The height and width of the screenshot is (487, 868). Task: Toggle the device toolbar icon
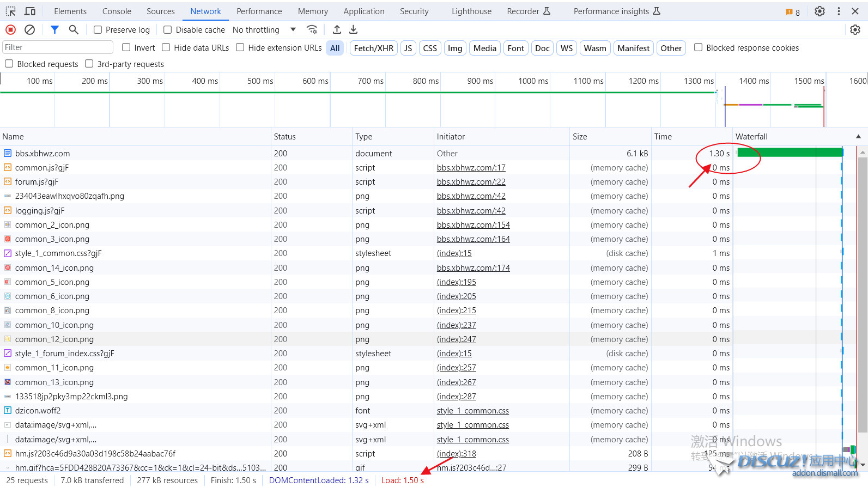coord(30,11)
